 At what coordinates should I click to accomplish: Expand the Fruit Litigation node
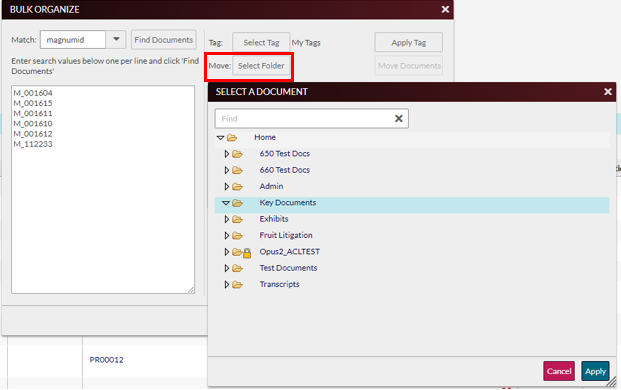(x=227, y=236)
